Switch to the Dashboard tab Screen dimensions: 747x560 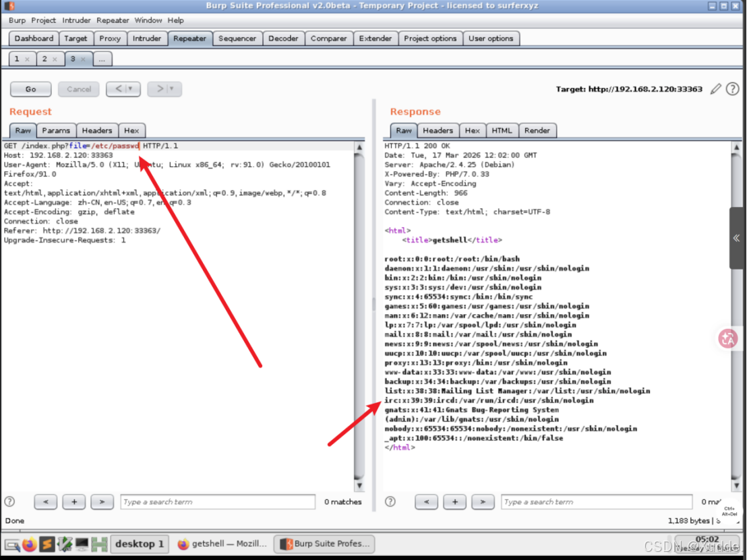coord(34,38)
